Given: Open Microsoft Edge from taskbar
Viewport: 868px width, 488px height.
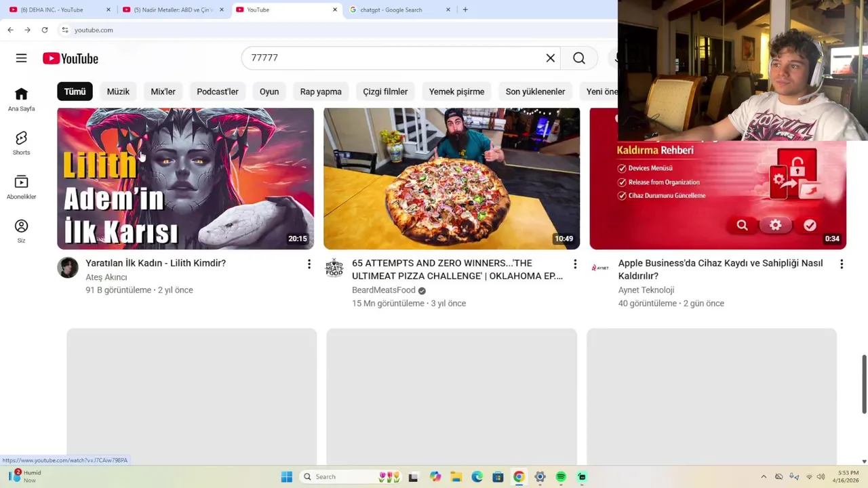Looking at the screenshot, I should pos(477,477).
